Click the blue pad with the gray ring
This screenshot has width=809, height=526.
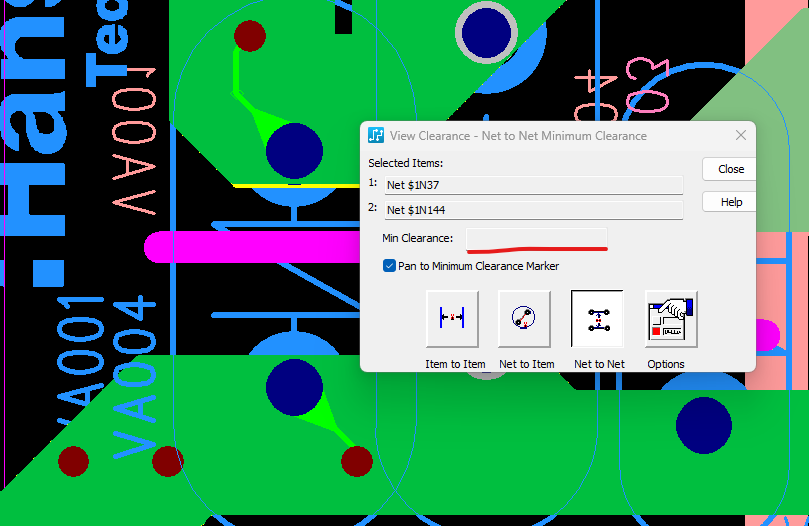487,31
